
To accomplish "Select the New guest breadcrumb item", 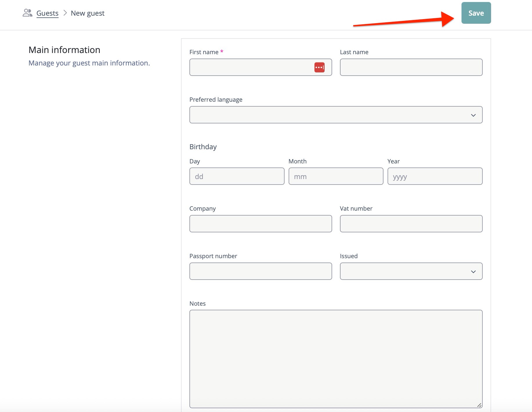I will (88, 13).
